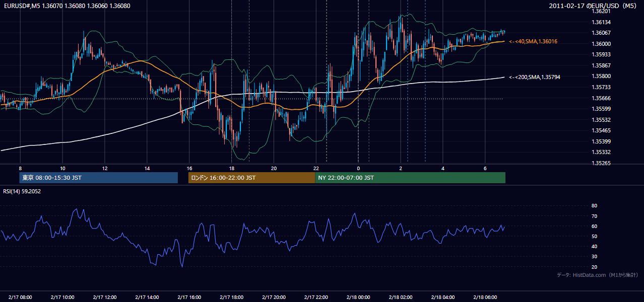
Task: Select the Tokyo 08:00-15:30 JST session bar
Action: pyautogui.click(x=99, y=178)
